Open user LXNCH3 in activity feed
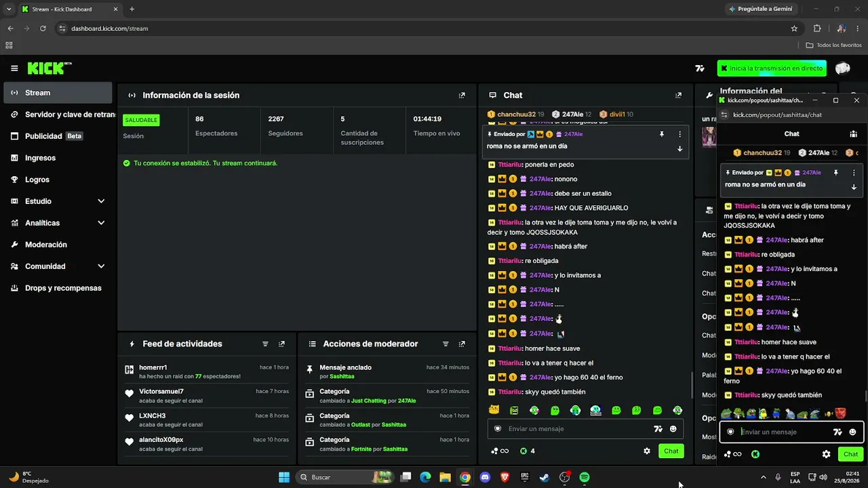 [x=153, y=416]
